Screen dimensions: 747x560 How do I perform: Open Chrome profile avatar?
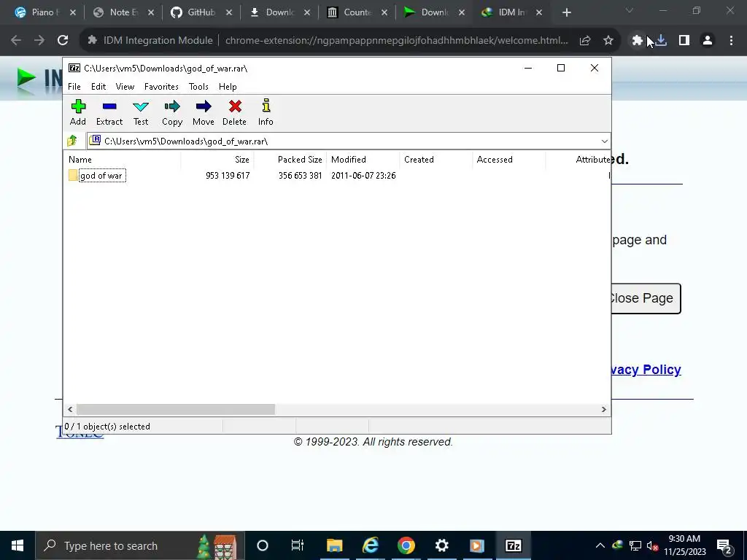(x=708, y=41)
